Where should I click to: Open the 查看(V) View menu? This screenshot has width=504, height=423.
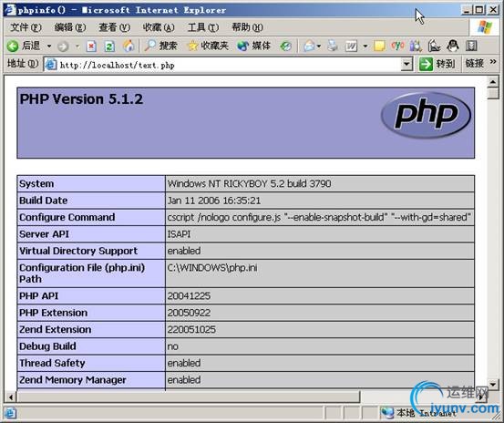click(115, 27)
